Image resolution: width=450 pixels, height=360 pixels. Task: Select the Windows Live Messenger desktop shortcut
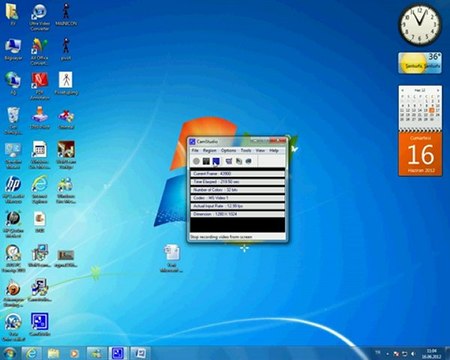coord(66,189)
